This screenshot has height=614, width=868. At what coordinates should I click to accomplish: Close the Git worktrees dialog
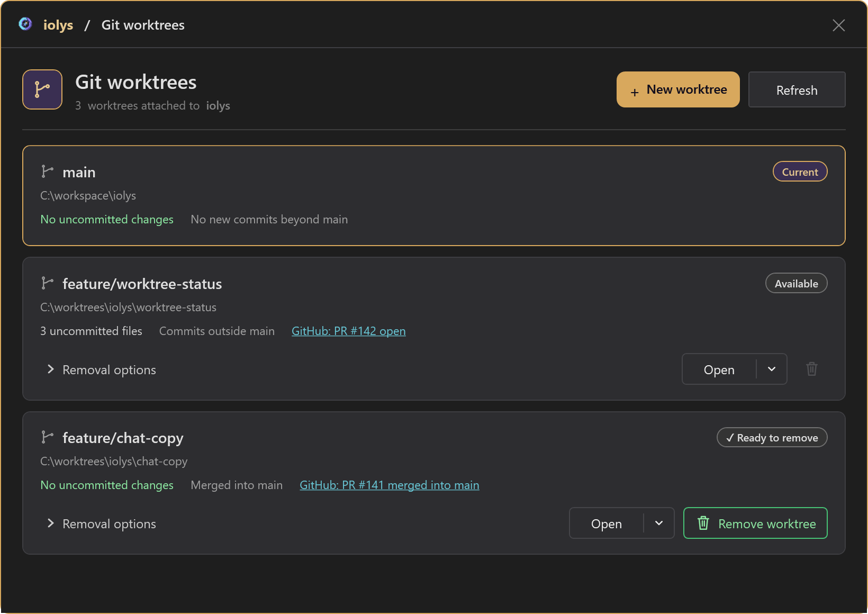[x=838, y=25]
